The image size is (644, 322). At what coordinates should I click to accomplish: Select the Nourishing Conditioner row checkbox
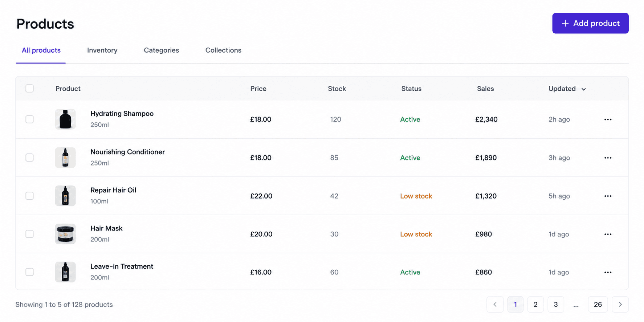click(x=30, y=158)
